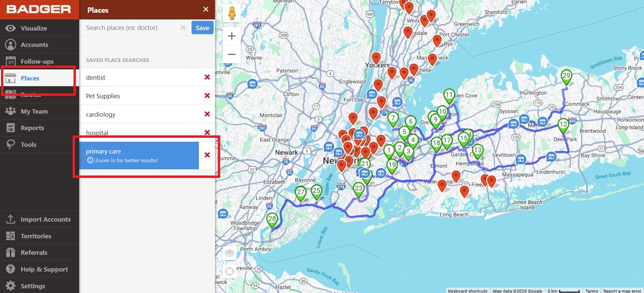644x293 pixels.
Task: Click blue store marker near Rahway
Action: click(x=223, y=213)
